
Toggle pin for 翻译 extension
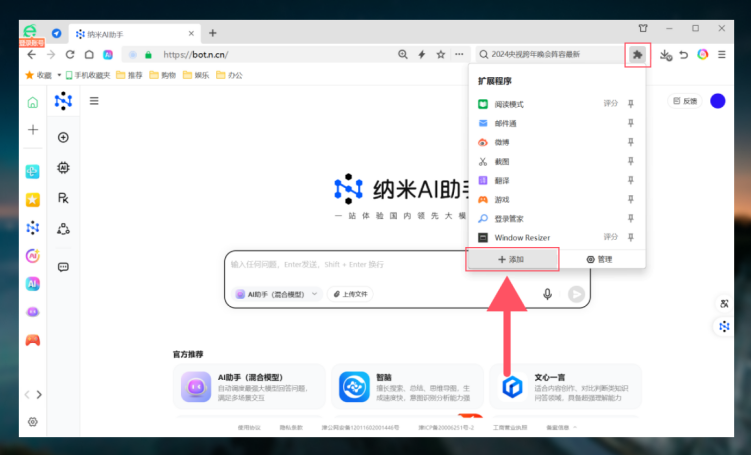631,180
